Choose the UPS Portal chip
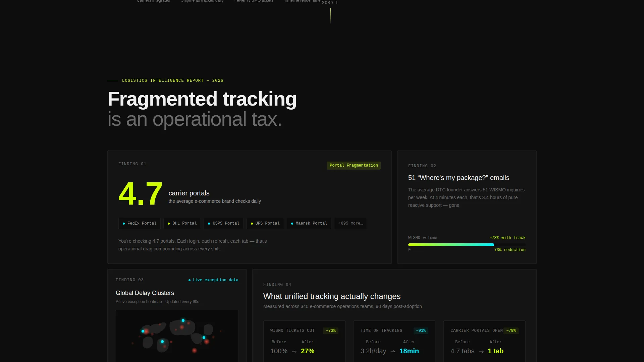The width and height of the screenshot is (644, 362). coord(265,224)
